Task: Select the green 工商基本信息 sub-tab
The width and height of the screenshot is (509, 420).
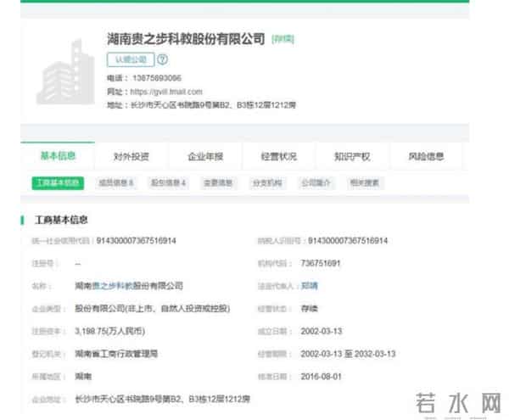Action: [58, 183]
